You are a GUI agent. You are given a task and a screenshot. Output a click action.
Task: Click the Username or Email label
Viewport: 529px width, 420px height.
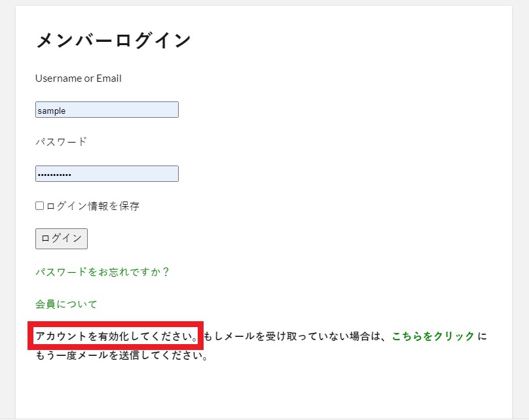pyautogui.click(x=78, y=79)
